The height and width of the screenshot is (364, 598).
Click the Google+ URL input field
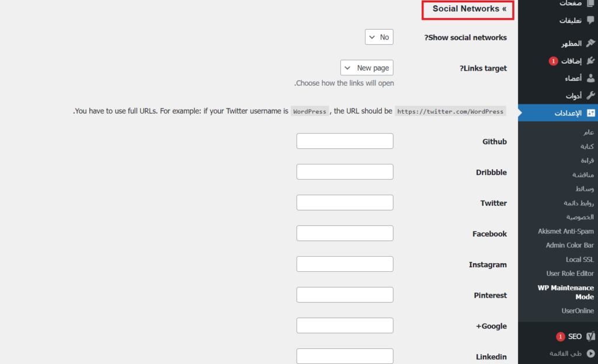[345, 325]
